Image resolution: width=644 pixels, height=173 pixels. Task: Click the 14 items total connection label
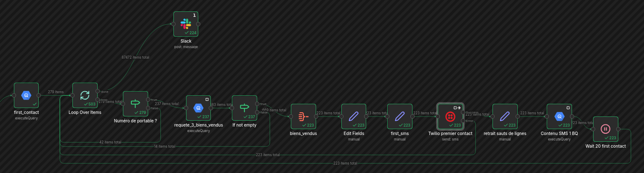[x=165, y=146]
